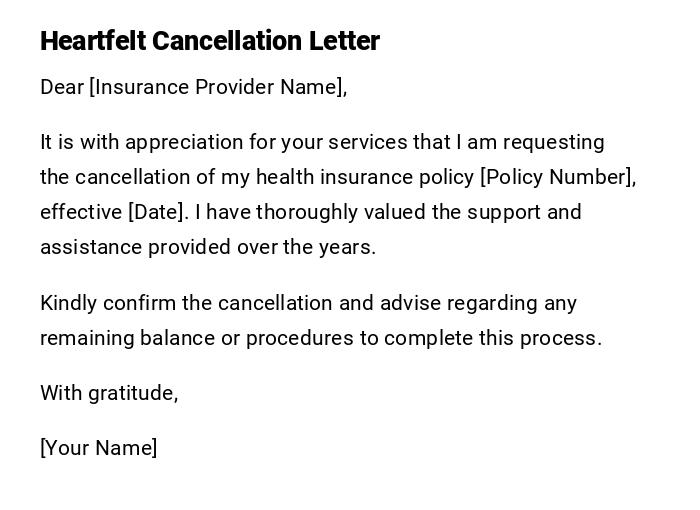Click the word assistance

pos(91,247)
